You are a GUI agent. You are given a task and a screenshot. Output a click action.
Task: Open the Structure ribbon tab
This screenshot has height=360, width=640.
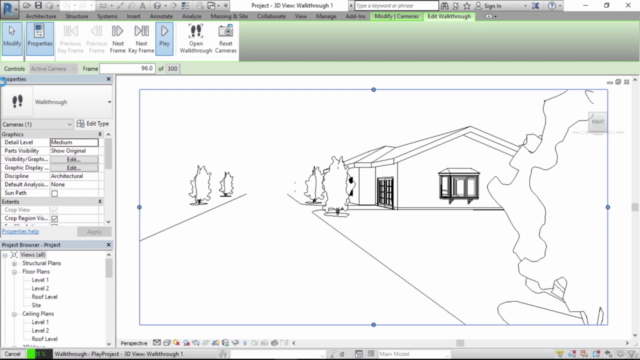coord(77,16)
